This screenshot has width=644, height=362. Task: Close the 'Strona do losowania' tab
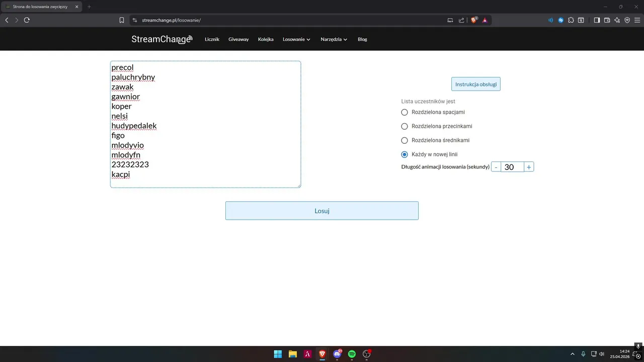[76, 7]
